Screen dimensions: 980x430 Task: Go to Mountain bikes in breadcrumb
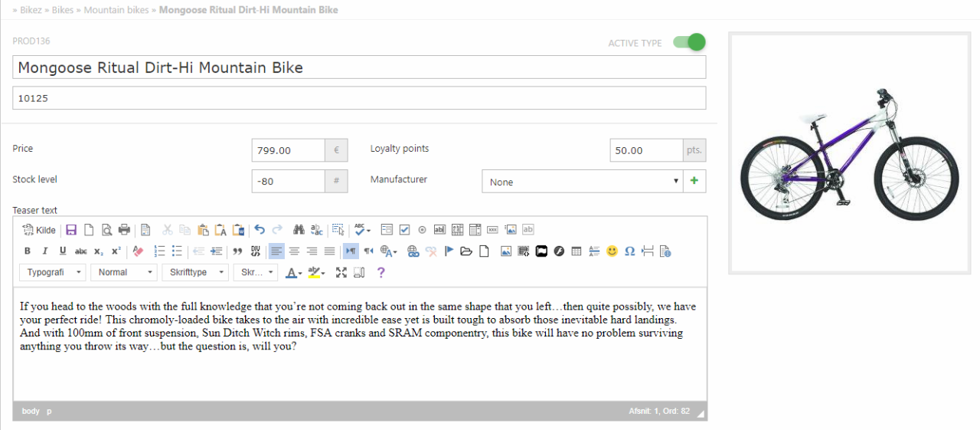[x=117, y=10]
